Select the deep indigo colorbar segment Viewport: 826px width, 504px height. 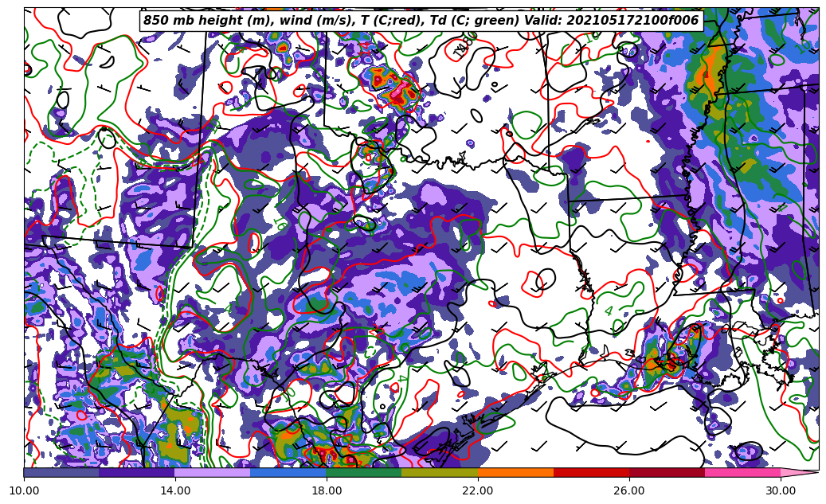point(137,472)
